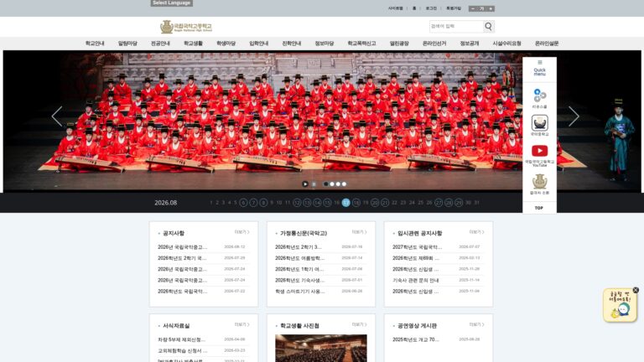Show previous banner slide with left arrow
The height and width of the screenshot is (362, 644).
[57, 116]
